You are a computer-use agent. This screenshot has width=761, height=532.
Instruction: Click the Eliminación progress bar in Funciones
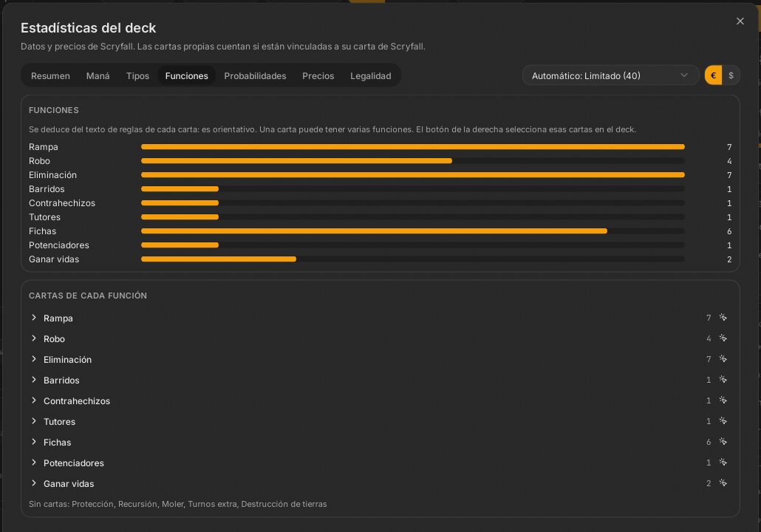pyautogui.click(x=412, y=174)
